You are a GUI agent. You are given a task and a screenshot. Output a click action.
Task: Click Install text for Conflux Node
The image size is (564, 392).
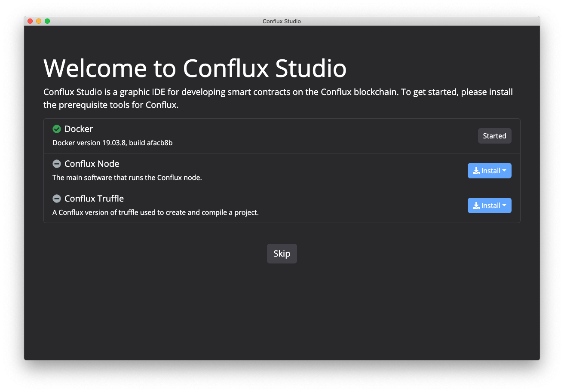(x=490, y=171)
